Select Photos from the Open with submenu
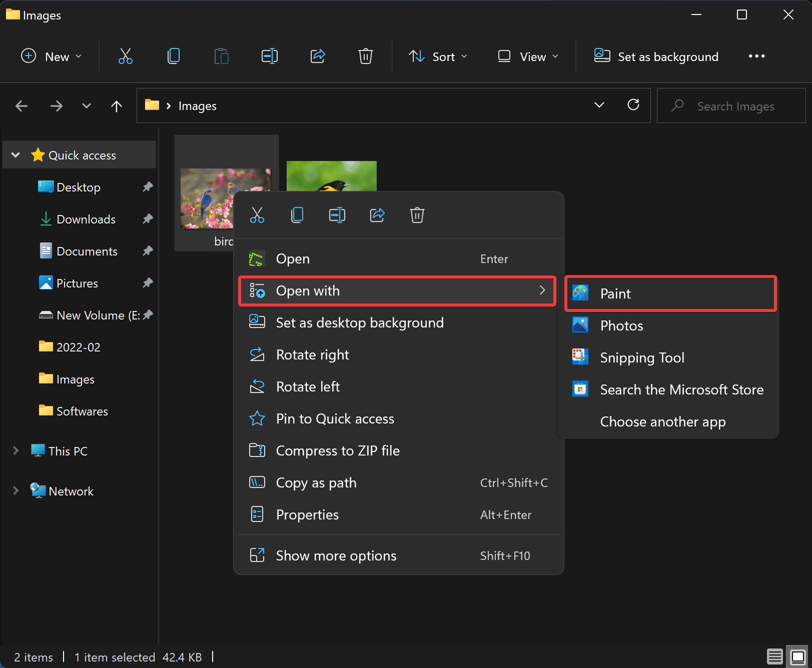812x668 pixels. point(621,325)
